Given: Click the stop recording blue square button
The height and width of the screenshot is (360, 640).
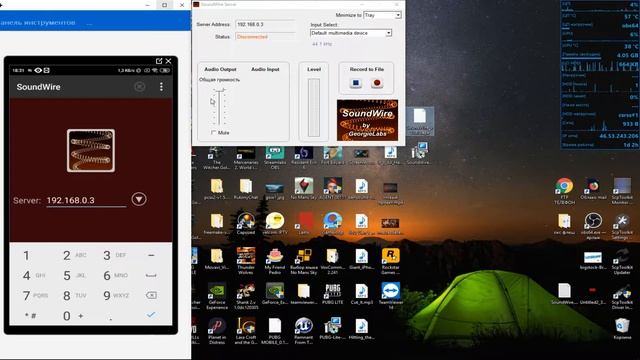Looking at the screenshot, I should coord(356,83).
